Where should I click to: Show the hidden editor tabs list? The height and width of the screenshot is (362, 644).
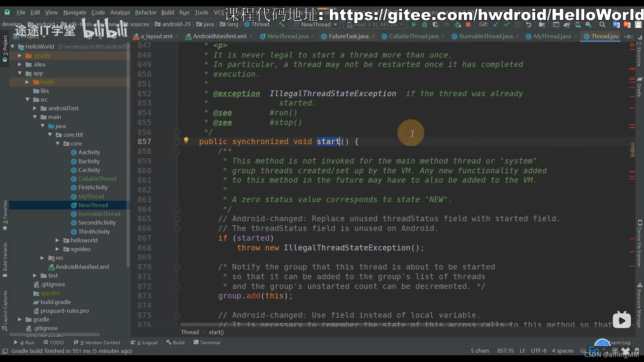[x=629, y=36]
